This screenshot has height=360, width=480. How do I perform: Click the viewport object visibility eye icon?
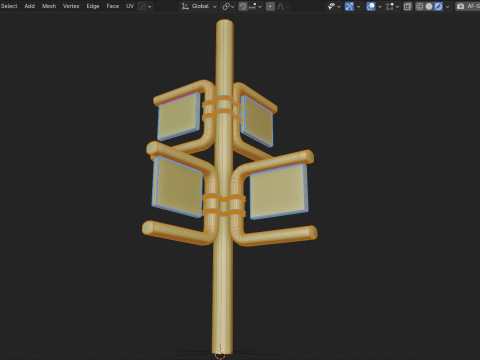pos(331,6)
